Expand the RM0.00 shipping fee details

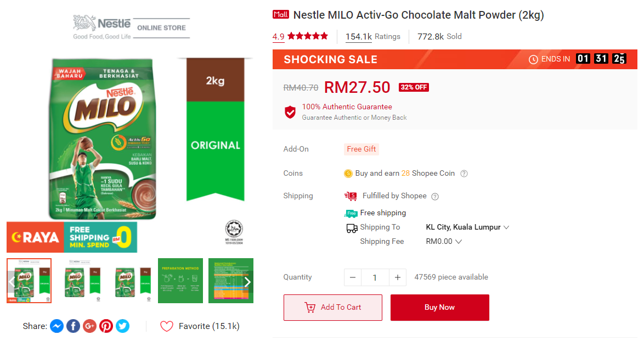459,242
